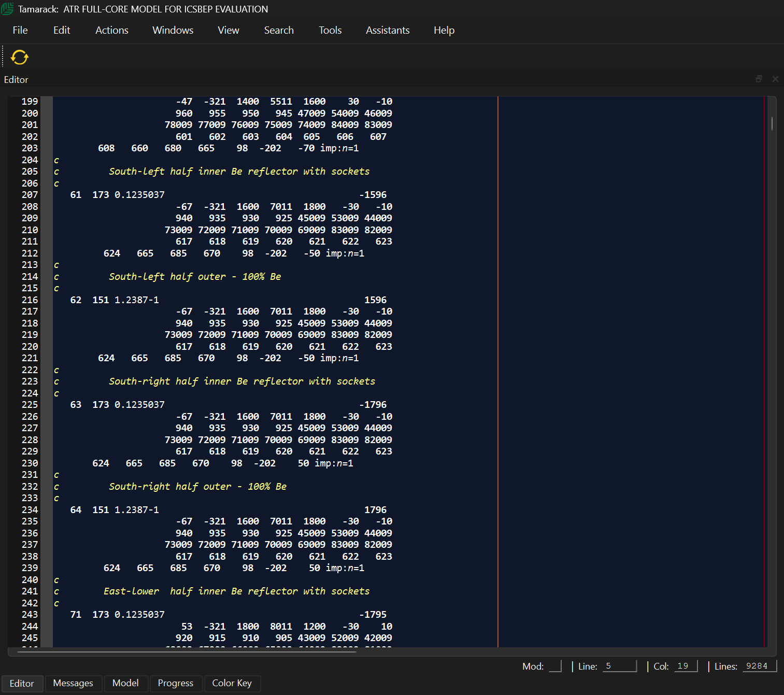Image resolution: width=784 pixels, height=695 pixels.
Task: Click value -1795 on line 243
Action: pyautogui.click(x=373, y=615)
